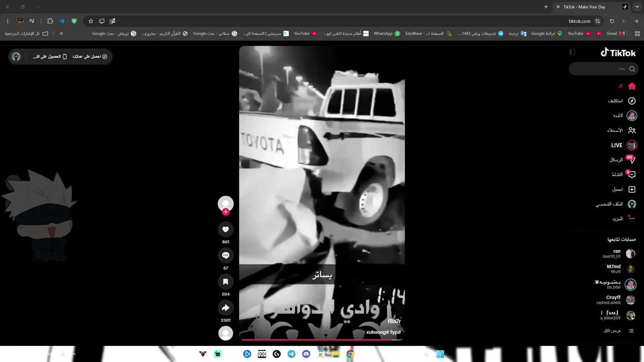Open Messages (الرسائل) with 82 badge
This screenshot has width=644, height=362.
click(622, 160)
